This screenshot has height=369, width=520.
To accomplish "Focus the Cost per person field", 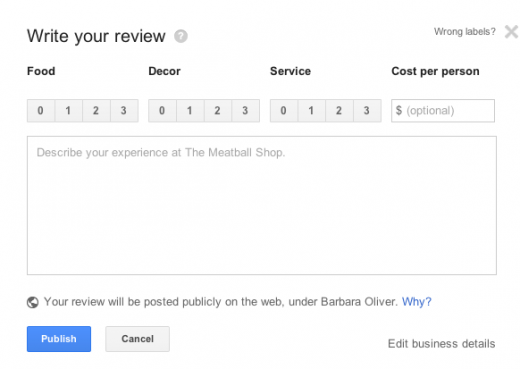I will 443,111.
